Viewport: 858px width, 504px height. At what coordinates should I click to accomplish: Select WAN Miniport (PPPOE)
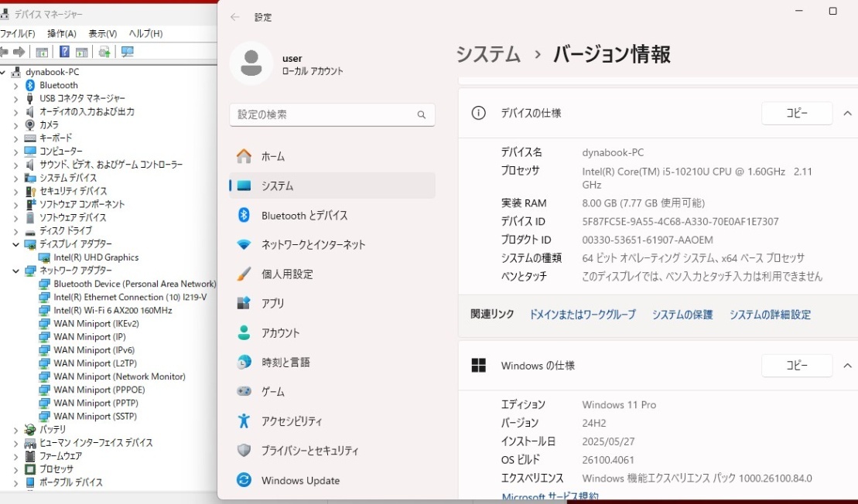pyautogui.click(x=99, y=390)
